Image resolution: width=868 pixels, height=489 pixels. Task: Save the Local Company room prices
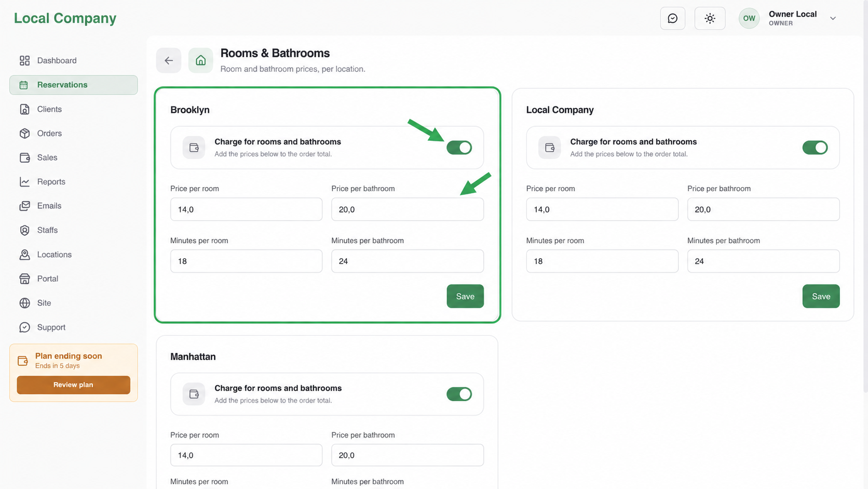click(x=821, y=296)
